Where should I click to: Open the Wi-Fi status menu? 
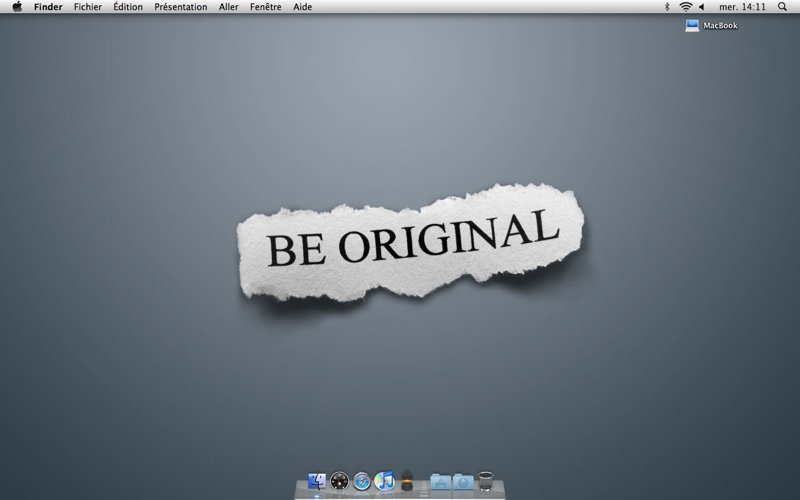(x=686, y=7)
